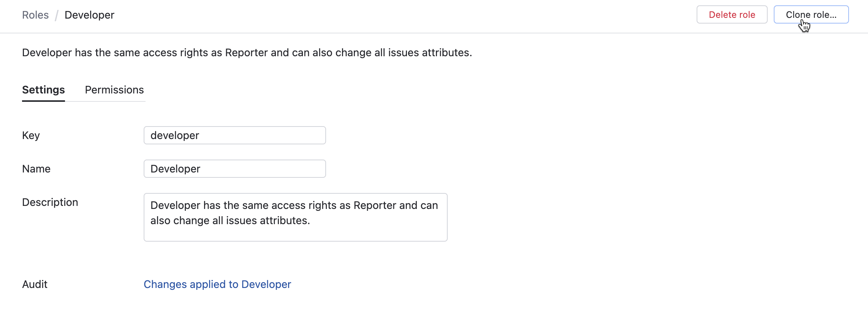
Task: Open the Permissions tab
Action: click(114, 90)
